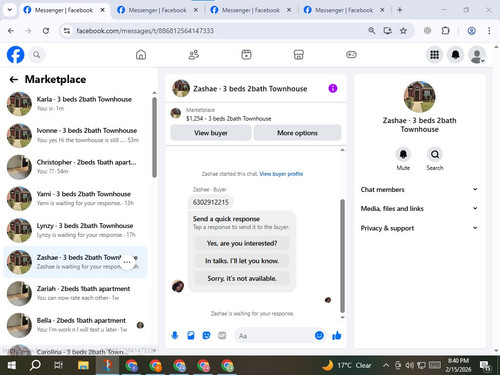
Task: Open the Marketplace storefront icon
Action: [x=299, y=55]
